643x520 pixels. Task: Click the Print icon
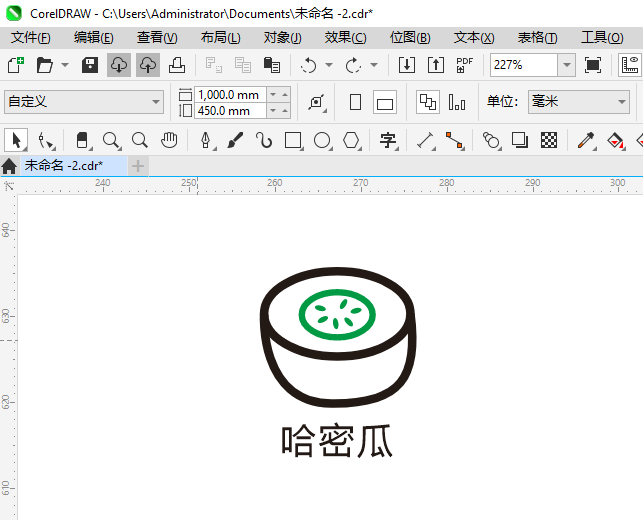point(177,65)
